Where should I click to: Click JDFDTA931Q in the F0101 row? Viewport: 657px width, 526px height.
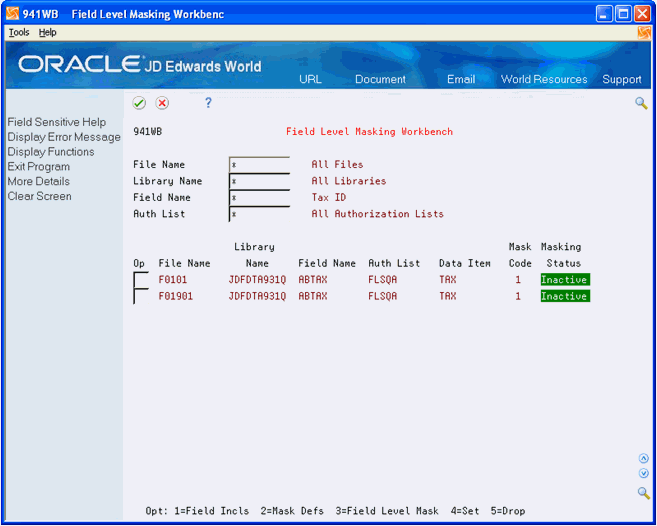257,280
